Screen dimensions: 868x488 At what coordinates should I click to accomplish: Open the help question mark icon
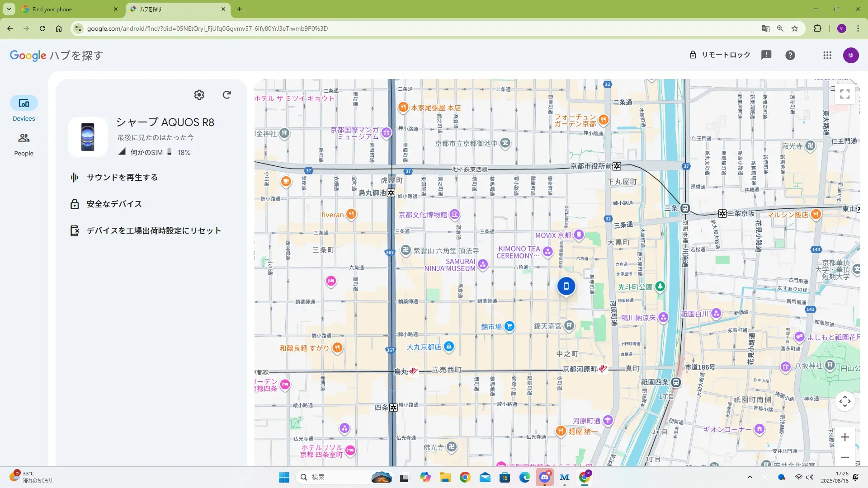790,55
